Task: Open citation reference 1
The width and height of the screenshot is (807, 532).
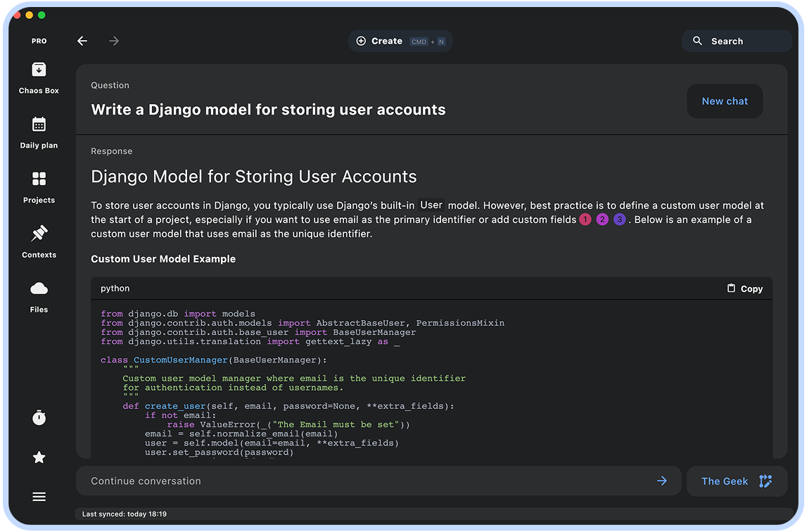Action: pos(585,220)
